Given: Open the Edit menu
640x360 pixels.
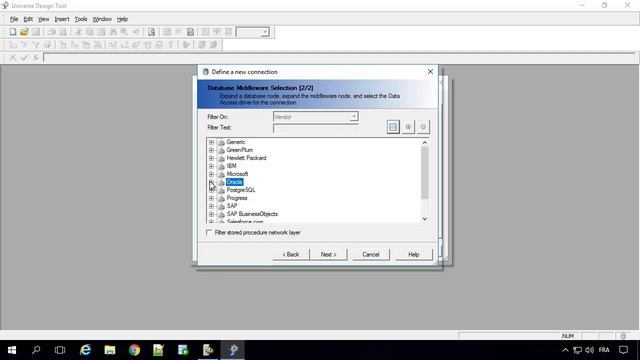Looking at the screenshot, I should [28, 19].
